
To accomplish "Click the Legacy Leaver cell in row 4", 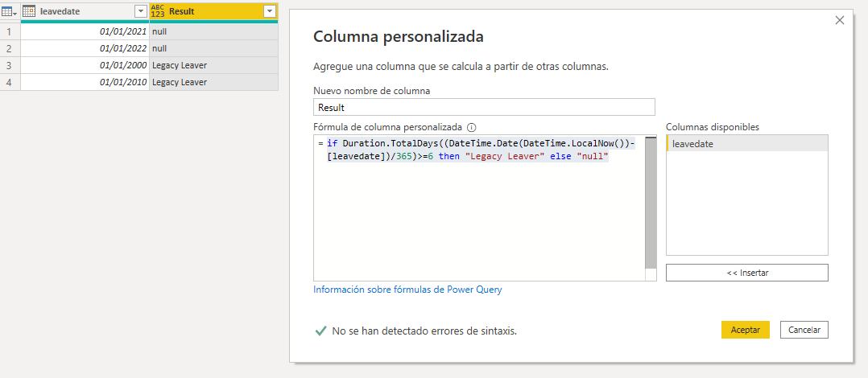I will pos(213,82).
